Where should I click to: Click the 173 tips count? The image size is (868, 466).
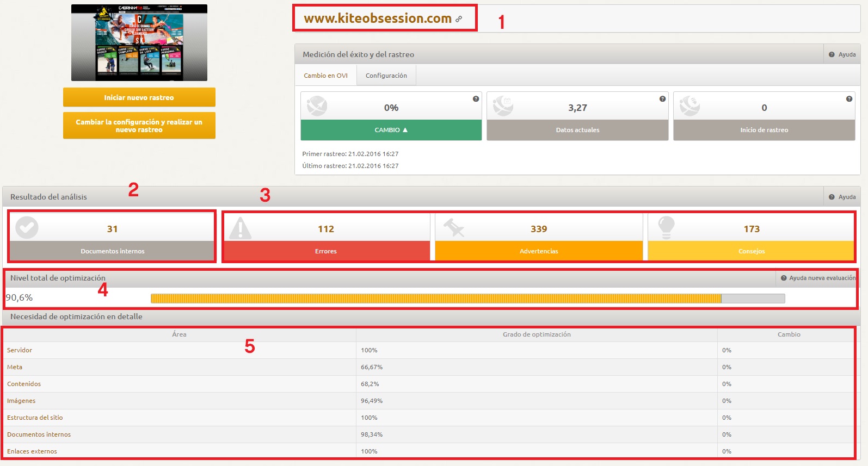coord(752,229)
